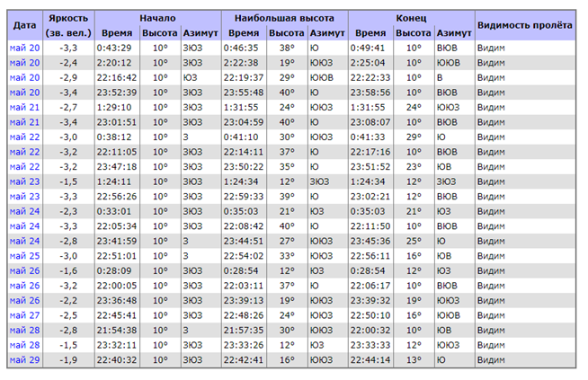
Task: Open the май 20 pass starting 2:20:12
Action: click(24, 63)
